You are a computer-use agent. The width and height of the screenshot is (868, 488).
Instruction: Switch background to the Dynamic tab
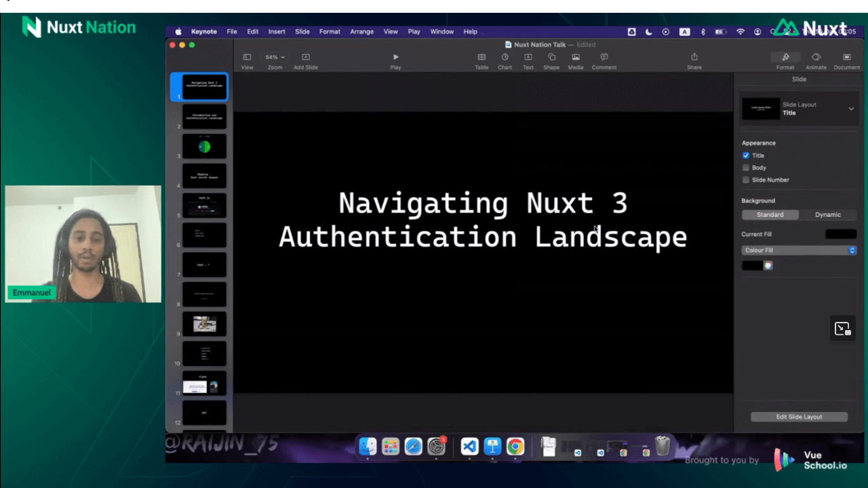coord(827,215)
